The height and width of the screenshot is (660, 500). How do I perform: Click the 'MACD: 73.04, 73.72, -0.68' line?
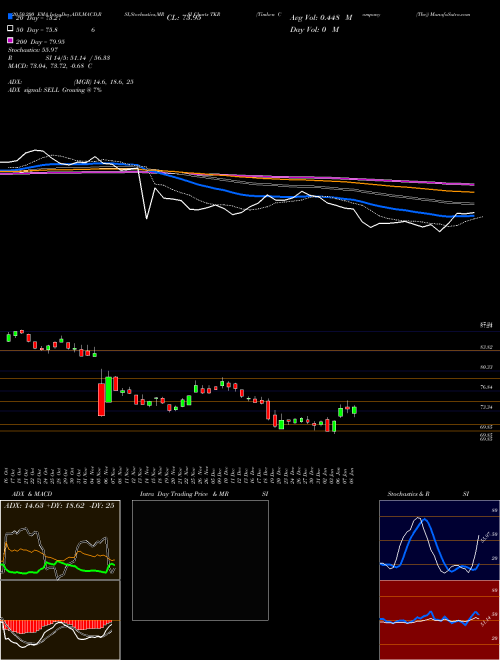[50, 66]
